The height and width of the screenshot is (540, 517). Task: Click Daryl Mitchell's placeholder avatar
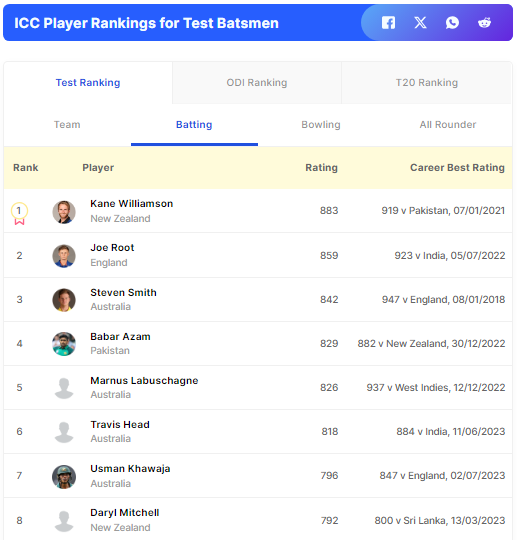(64, 521)
